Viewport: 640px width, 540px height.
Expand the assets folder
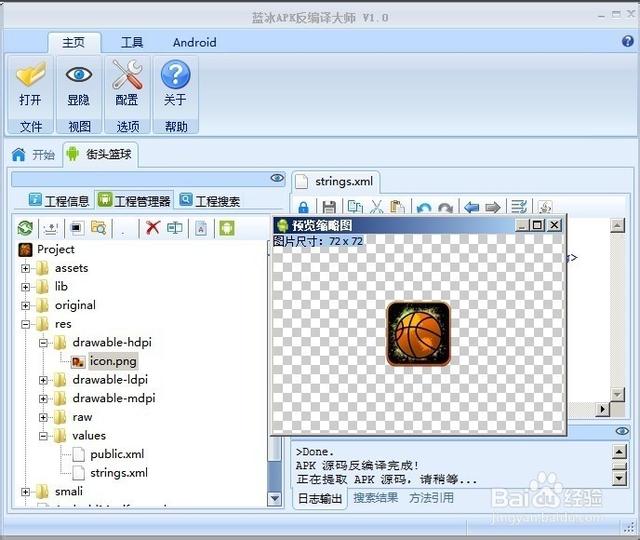coord(25,269)
